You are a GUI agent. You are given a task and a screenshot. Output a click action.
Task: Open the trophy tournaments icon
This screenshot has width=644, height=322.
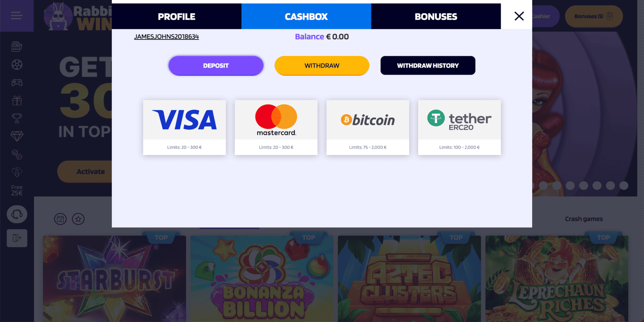click(17, 118)
